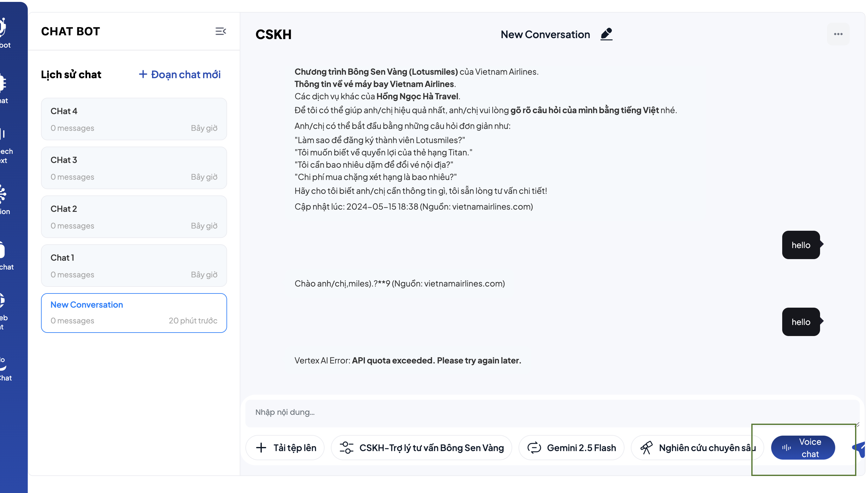Open the three-dots more options menu

838,34
